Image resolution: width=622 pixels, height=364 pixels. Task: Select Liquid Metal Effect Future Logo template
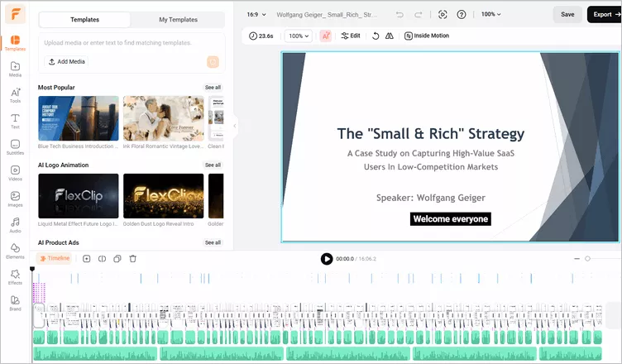pos(79,196)
